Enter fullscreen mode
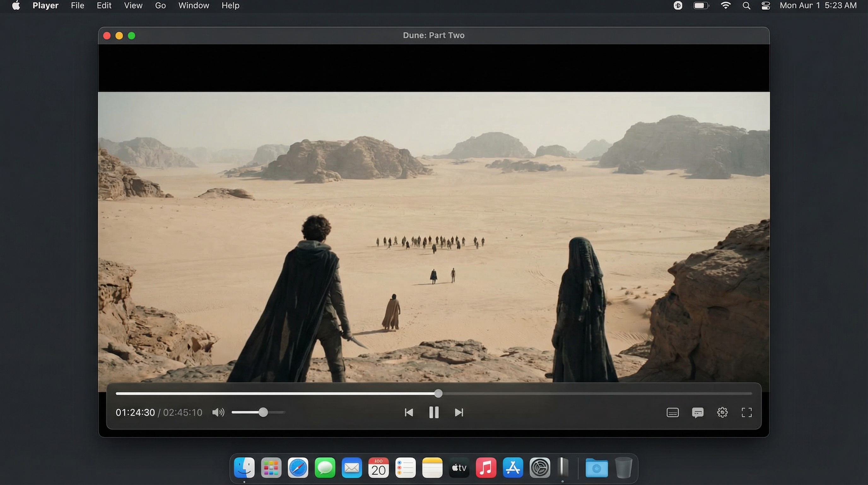 point(746,412)
